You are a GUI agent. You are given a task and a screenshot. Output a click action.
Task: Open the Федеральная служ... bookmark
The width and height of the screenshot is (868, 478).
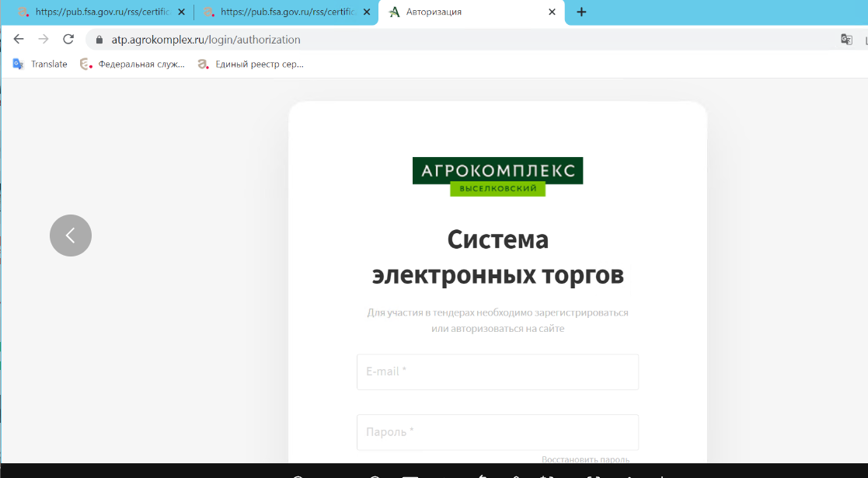133,65
